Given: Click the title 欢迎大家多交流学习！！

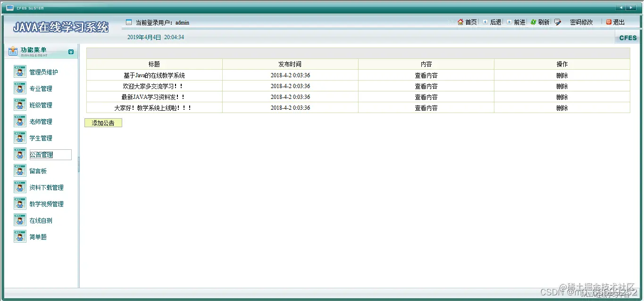Looking at the screenshot, I should point(153,86).
